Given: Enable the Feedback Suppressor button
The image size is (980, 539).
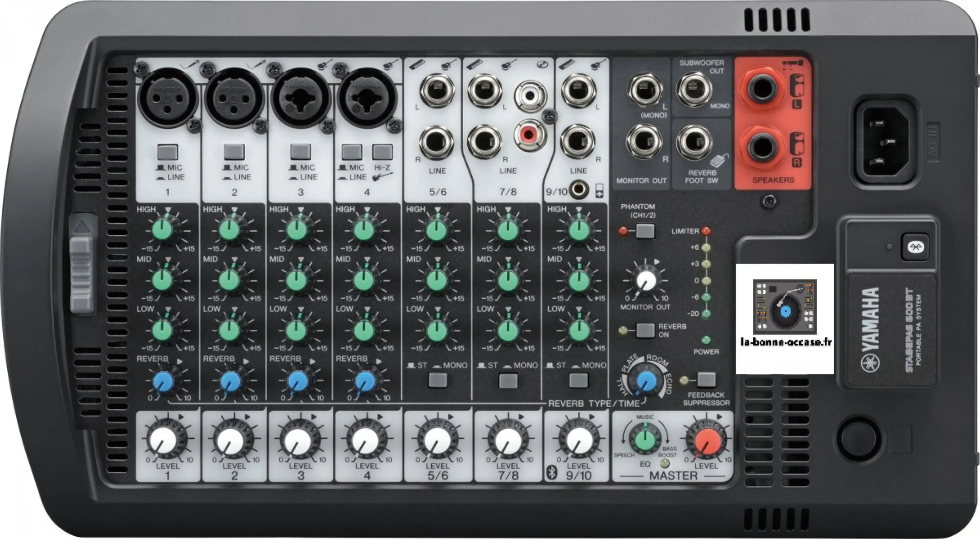Looking at the screenshot, I should (x=706, y=380).
